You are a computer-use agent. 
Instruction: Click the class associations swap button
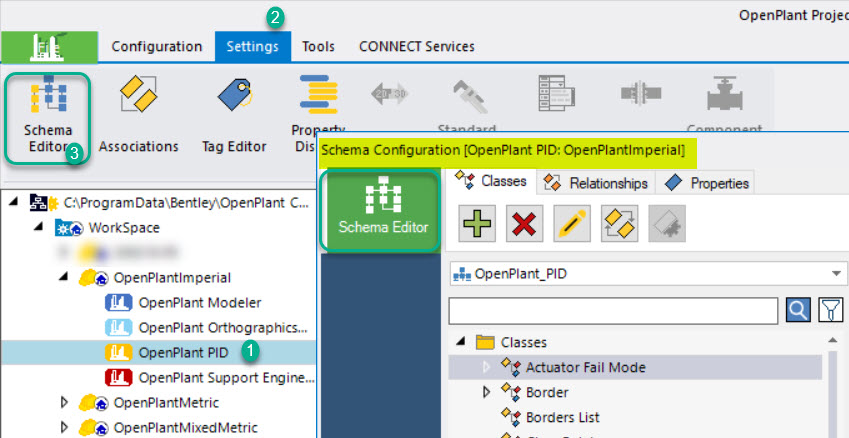click(619, 223)
